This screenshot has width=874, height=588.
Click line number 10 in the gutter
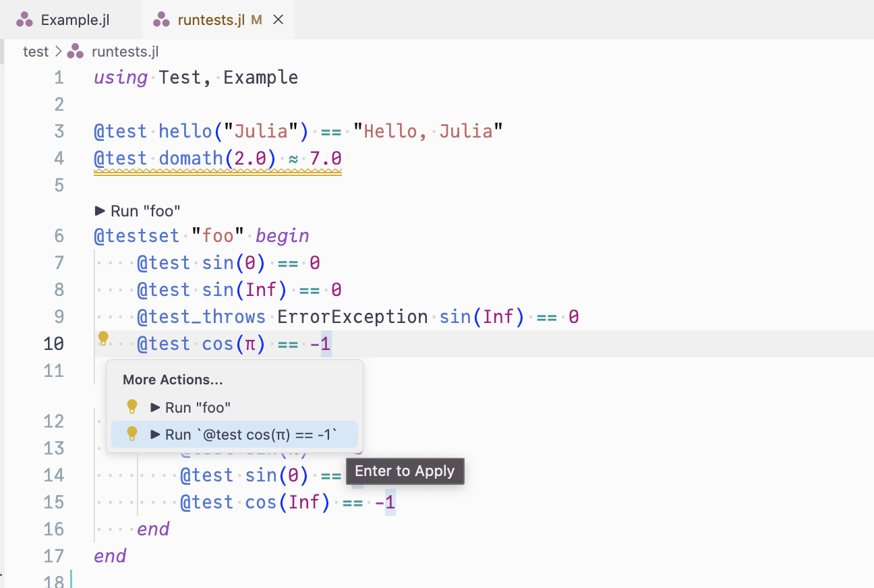[53, 343]
